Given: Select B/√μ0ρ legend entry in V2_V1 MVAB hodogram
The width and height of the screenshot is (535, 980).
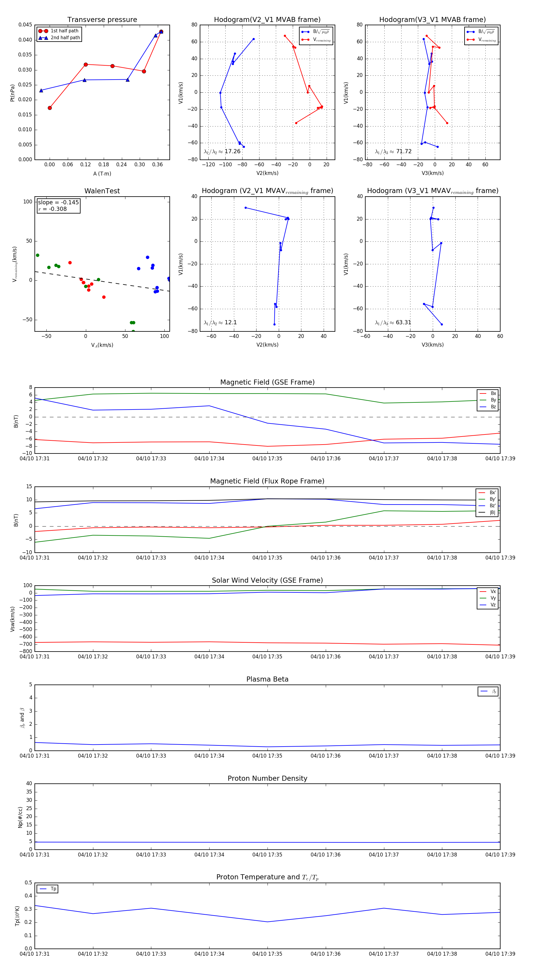Looking at the screenshot, I should pyautogui.click(x=316, y=32).
